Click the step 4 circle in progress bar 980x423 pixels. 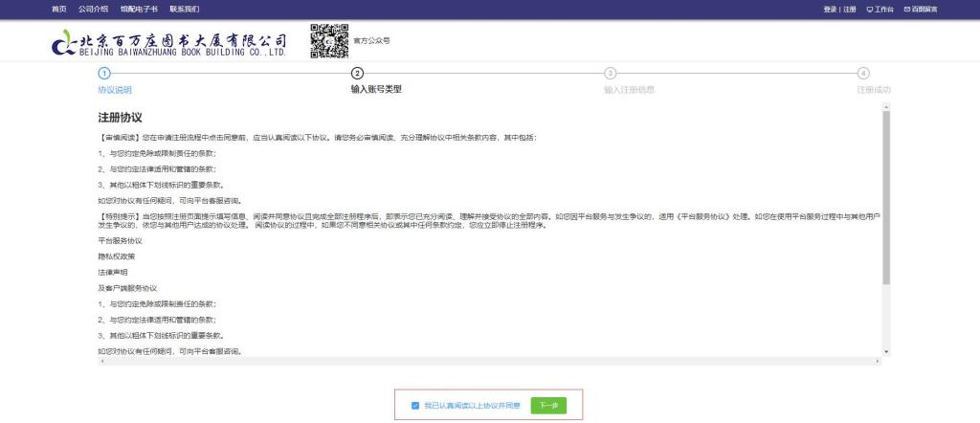point(863,73)
